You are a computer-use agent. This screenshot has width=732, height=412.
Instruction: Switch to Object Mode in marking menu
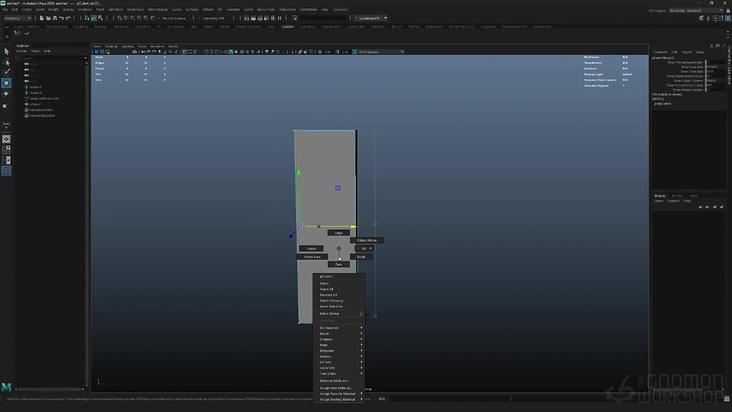pos(367,240)
